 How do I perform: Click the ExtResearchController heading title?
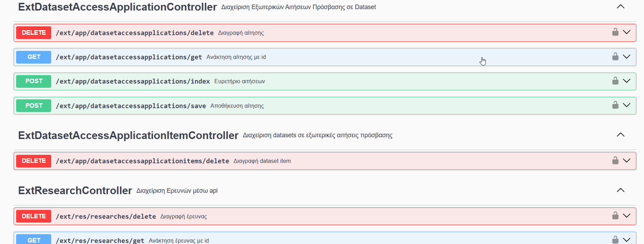(x=75, y=191)
